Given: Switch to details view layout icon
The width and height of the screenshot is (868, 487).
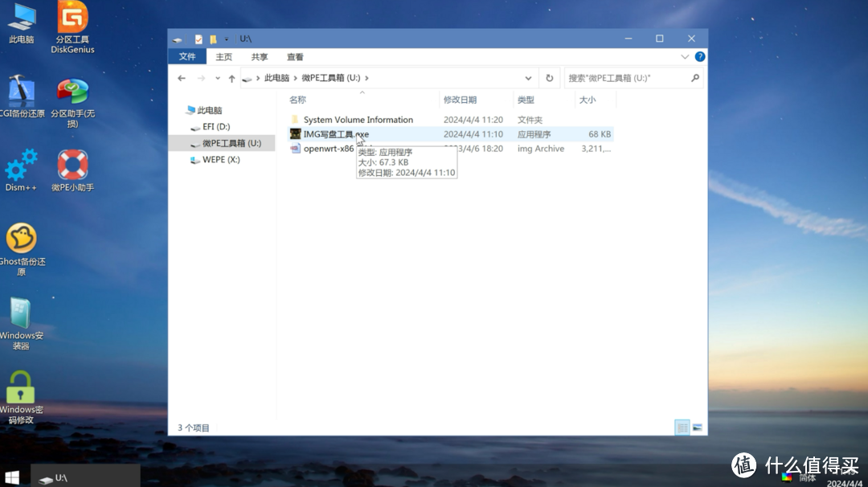Looking at the screenshot, I should pyautogui.click(x=682, y=428).
